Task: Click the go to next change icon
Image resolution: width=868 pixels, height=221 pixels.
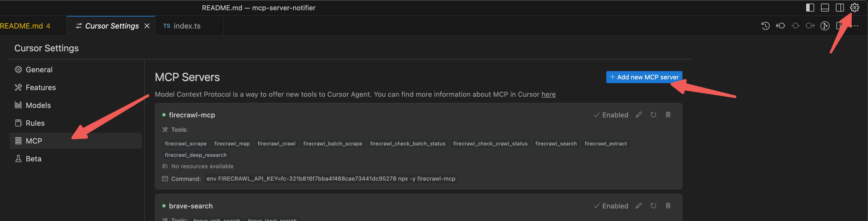Action: pyautogui.click(x=810, y=26)
